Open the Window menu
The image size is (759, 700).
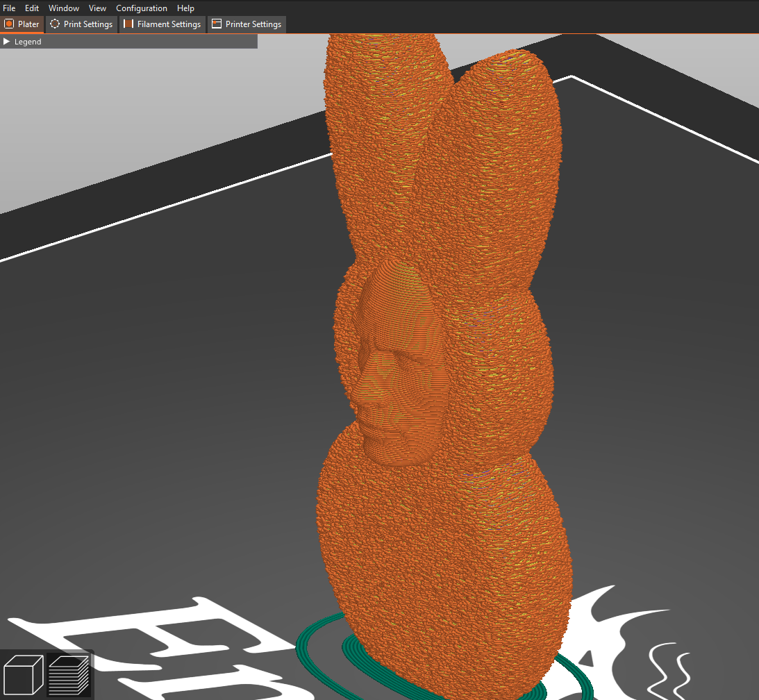(63, 8)
